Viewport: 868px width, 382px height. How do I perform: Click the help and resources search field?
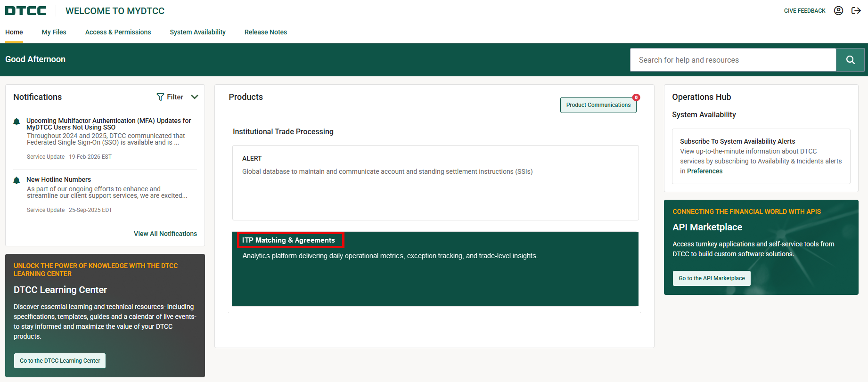pyautogui.click(x=733, y=60)
